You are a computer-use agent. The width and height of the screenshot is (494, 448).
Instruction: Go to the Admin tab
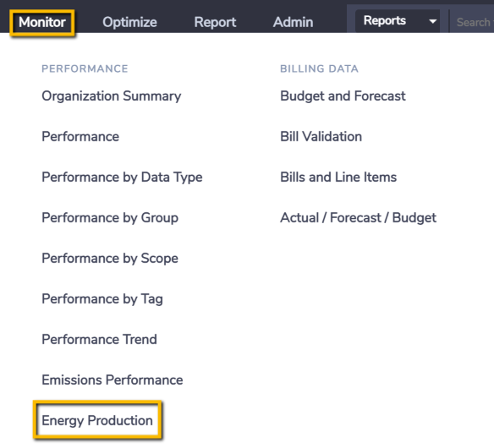click(293, 22)
